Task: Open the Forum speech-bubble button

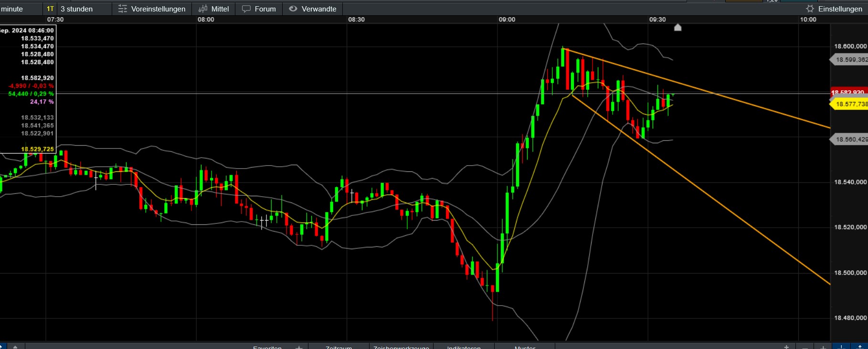Action: click(x=259, y=9)
